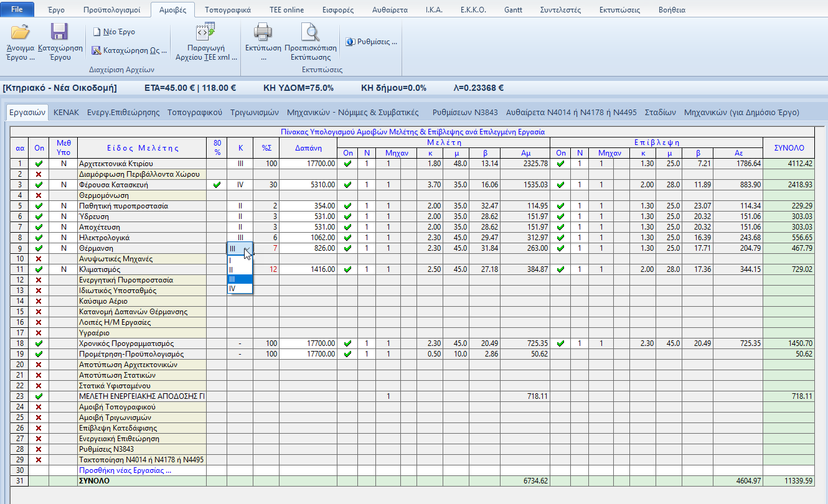Click Παραγωγή Αρχείου ΤΕΕ xml icon

point(205,32)
